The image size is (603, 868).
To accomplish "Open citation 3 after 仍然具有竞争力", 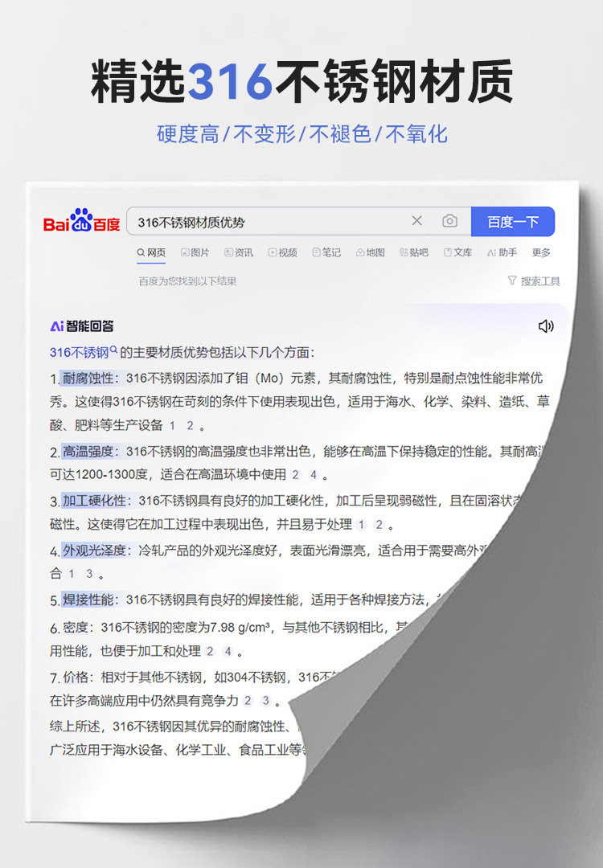I will (266, 701).
